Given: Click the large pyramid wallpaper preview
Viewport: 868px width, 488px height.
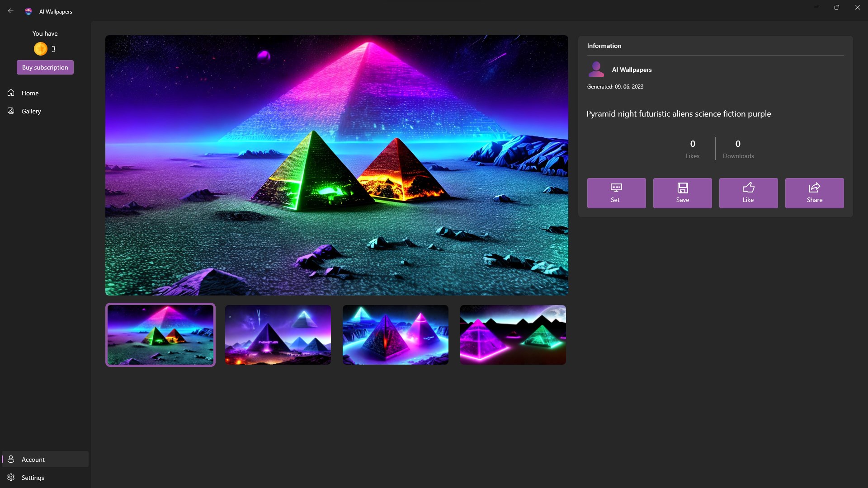Looking at the screenshot, I should pyautogui.click(x=337, y=165).
